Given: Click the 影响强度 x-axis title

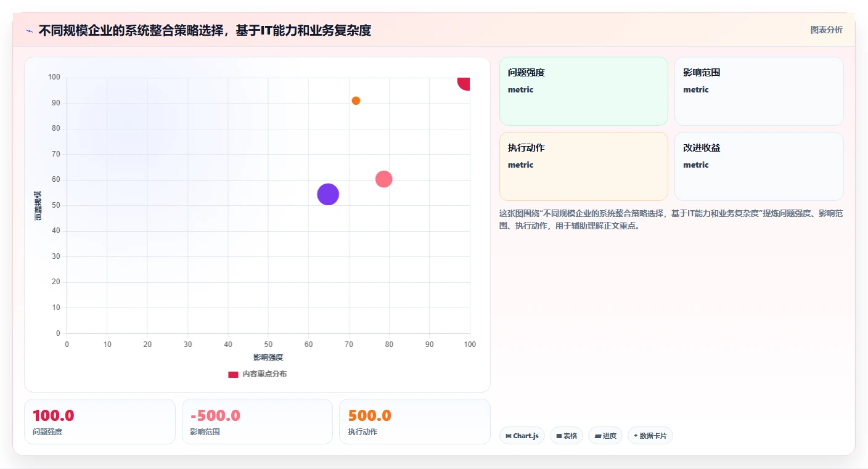Looking at the screenshot, I should point(268,357).
